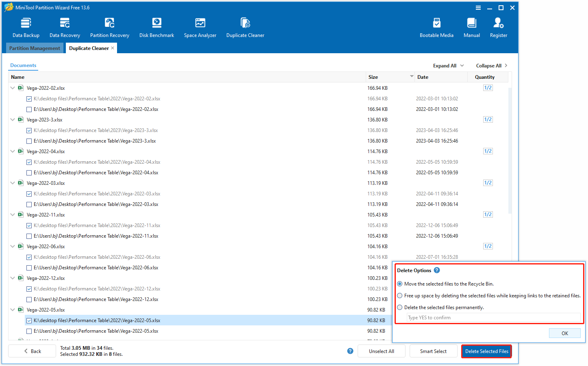Open the Size column filter
588x366 pixels.
coord(412,77)
